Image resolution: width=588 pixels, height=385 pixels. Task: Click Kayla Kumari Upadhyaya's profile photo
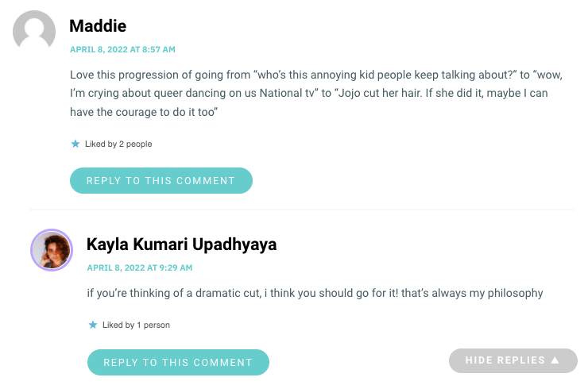[52, 250]
